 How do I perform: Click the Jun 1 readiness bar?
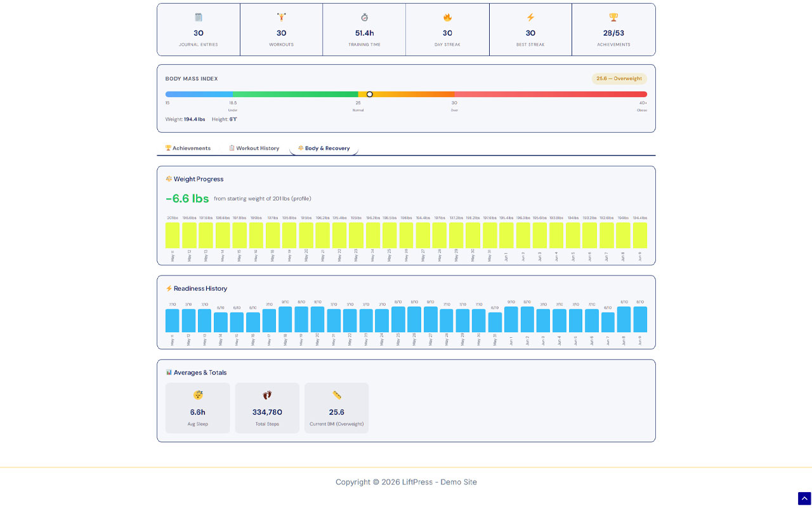511,319
